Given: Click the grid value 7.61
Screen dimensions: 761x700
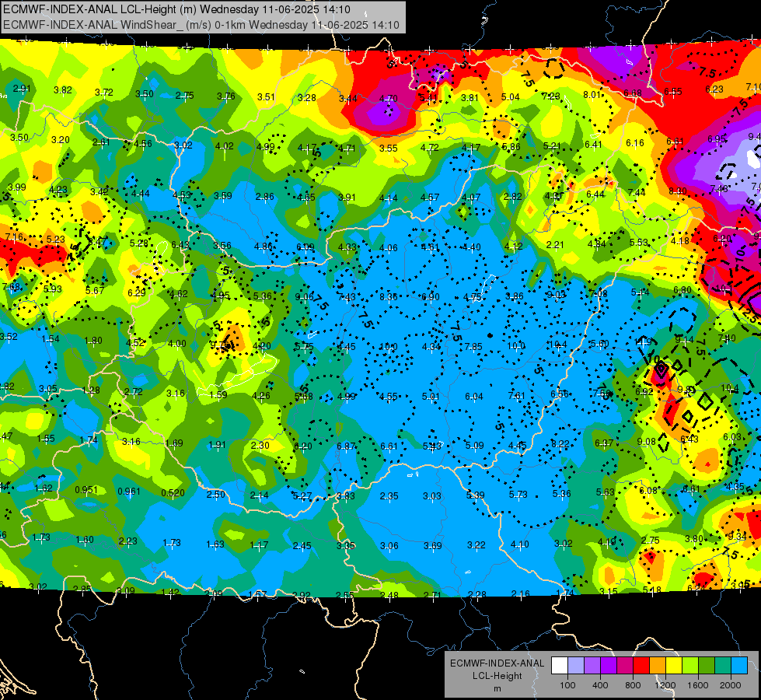Looking at the screenshot, I should [516, 395].
